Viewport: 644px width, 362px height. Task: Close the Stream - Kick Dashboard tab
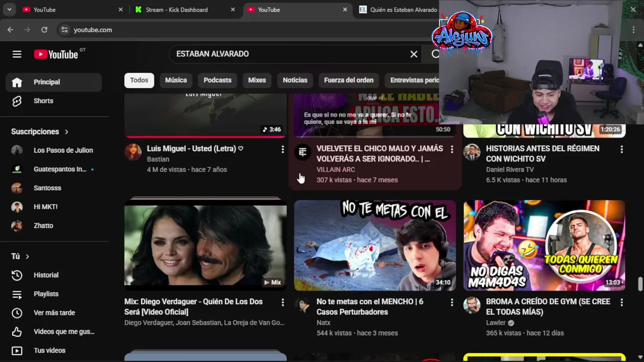[x=232, y=10]
